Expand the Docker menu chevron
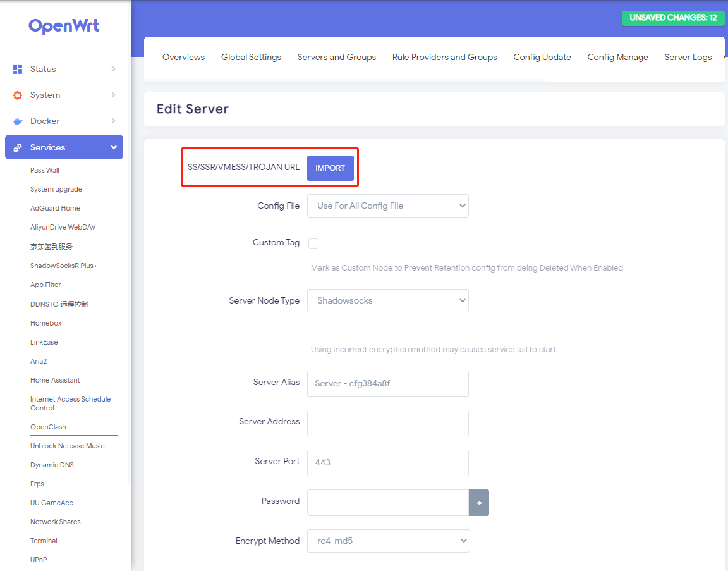The width and height of the screenshot is (728, 571). [113, 121]
